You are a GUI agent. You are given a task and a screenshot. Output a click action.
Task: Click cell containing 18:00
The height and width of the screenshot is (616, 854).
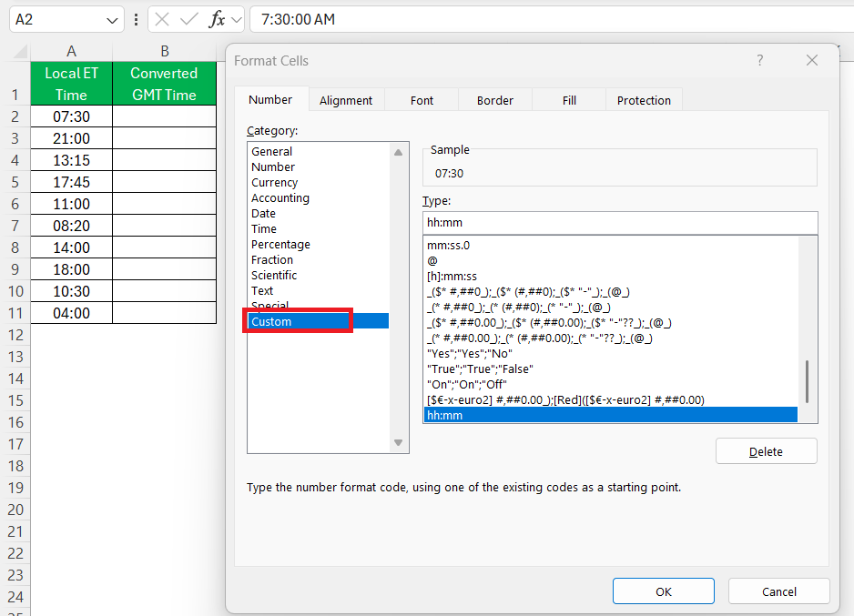pyautogui.click(x=71, y=268)
